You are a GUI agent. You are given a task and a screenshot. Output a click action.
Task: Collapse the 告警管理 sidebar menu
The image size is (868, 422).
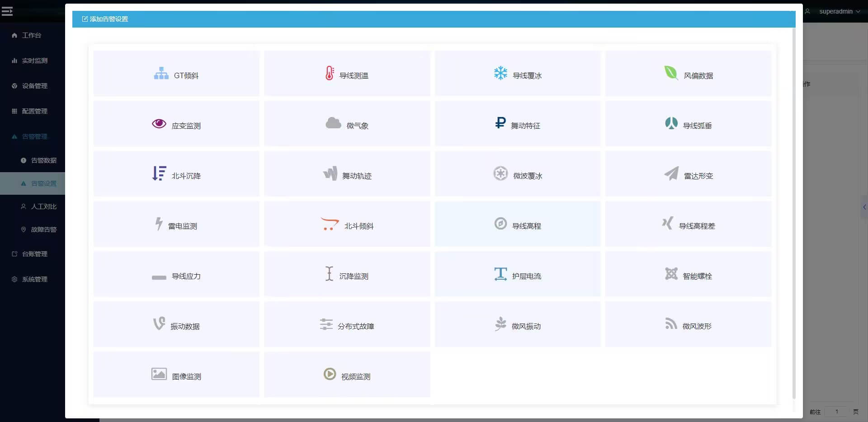34,136
